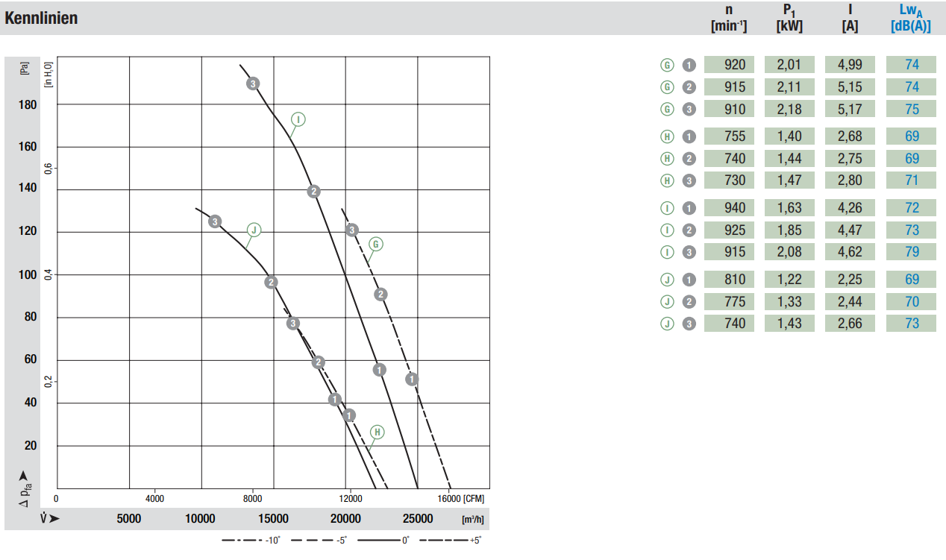Click point marker 2 on the dashed G curve
946x560 pixels.
380,294
